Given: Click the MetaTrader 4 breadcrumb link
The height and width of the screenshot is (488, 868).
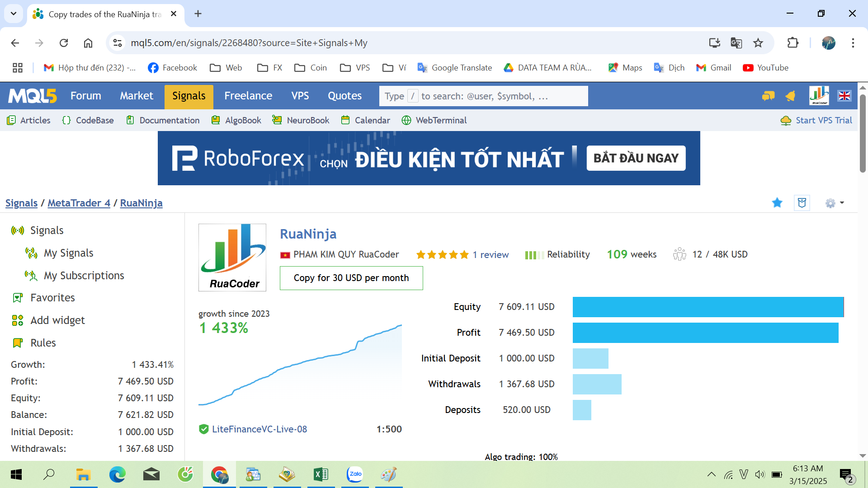Looking at the screenshot, I should pos(79,203).
